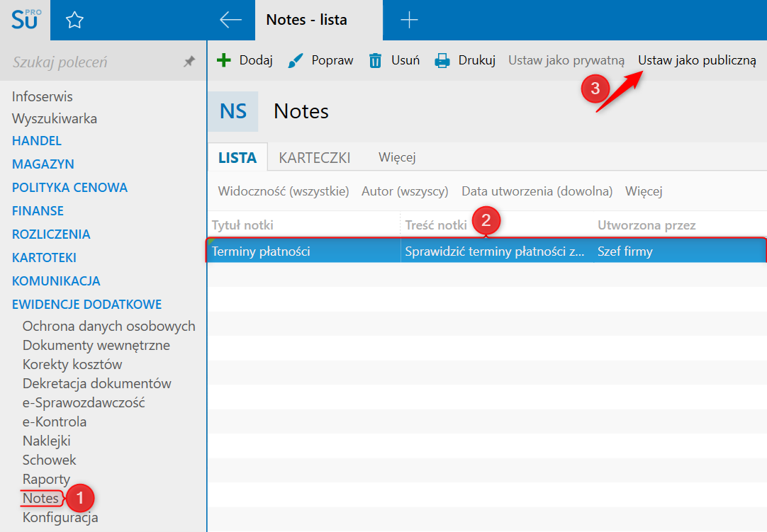Click the Popraw button label
Viewport: 767px width, 532px height.
[x=332, y=60]
